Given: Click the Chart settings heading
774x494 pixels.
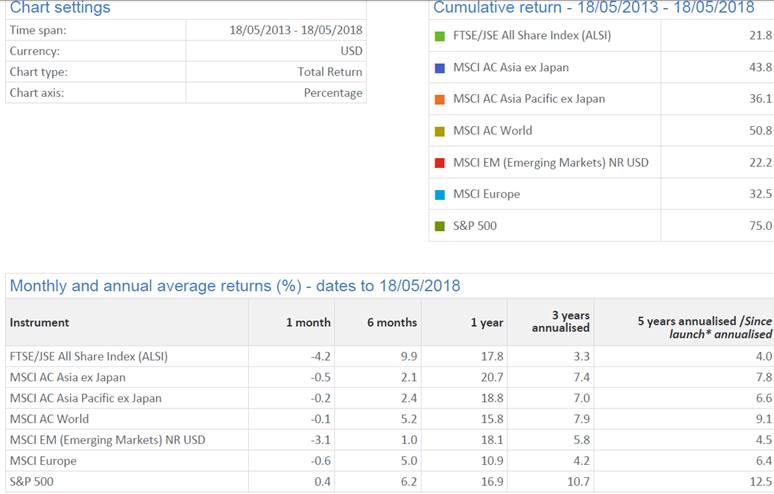Looking at the screenshot, I should (60, 8).
